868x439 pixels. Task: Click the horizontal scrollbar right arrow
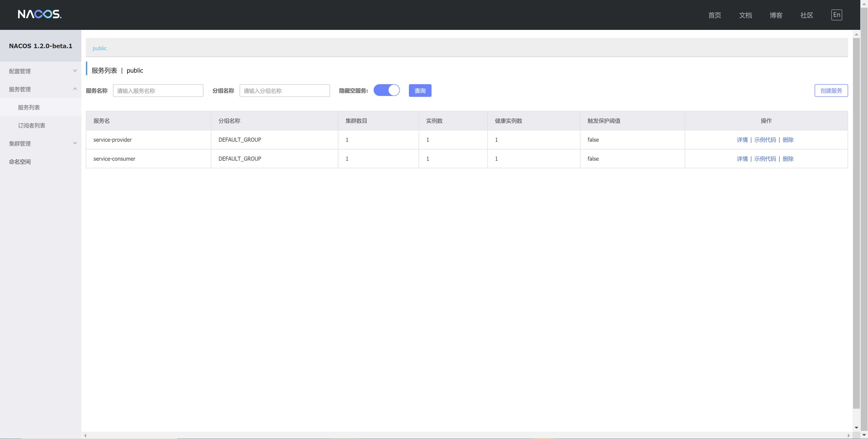click(x=849, y=435)
